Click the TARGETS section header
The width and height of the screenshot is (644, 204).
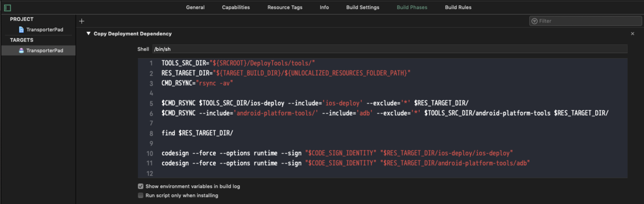[x=22, y=40]
